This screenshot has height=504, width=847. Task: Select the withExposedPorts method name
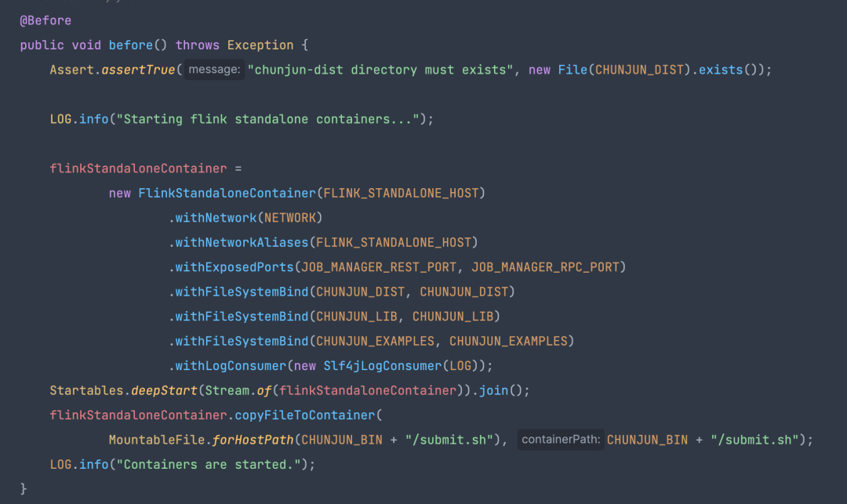click(x=234, y=267)
